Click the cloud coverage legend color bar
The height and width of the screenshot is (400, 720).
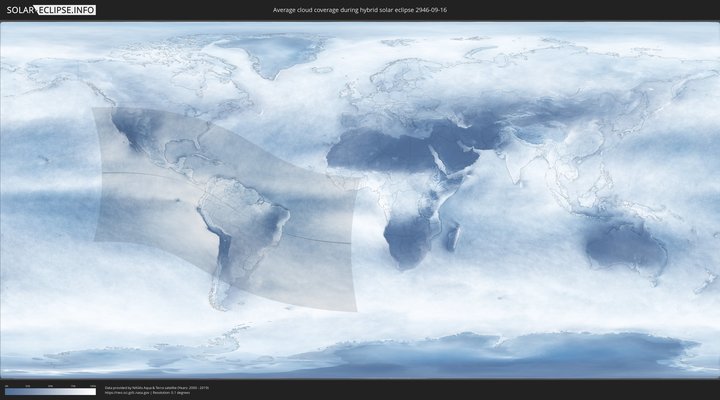pyautogui.click(x=50, y=392)
